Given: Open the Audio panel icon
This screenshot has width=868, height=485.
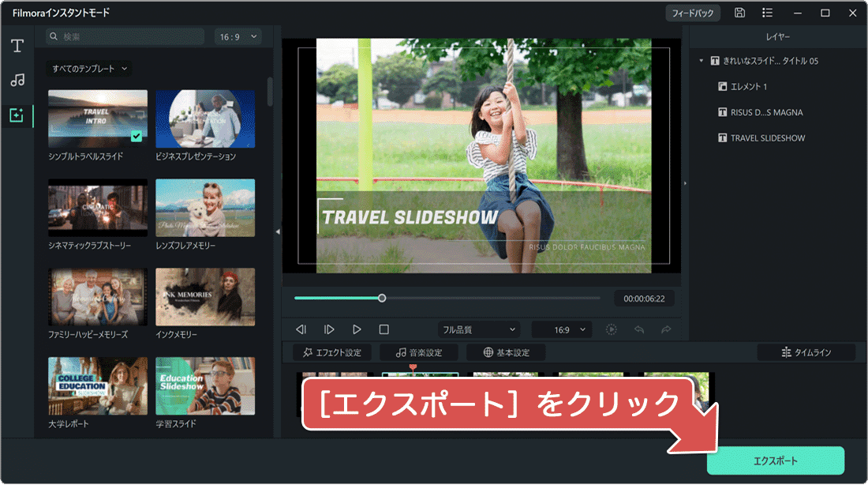Looking at the screenshot, I should click(x=16, y=79).
